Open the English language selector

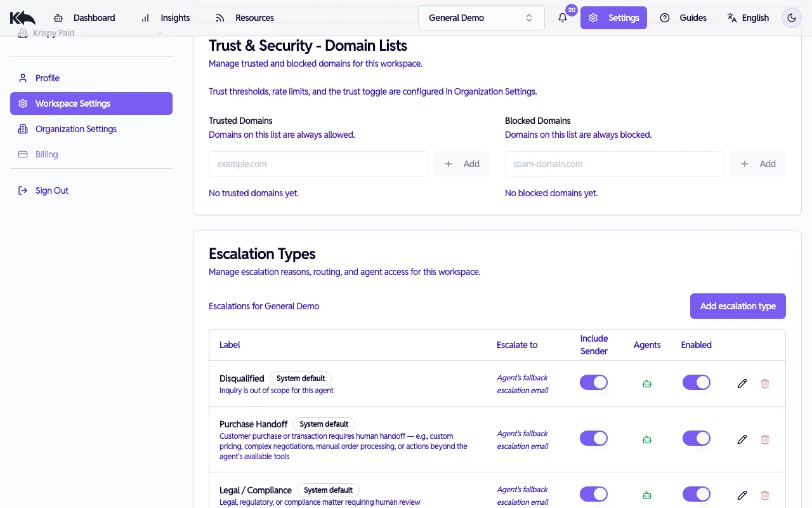749,18
